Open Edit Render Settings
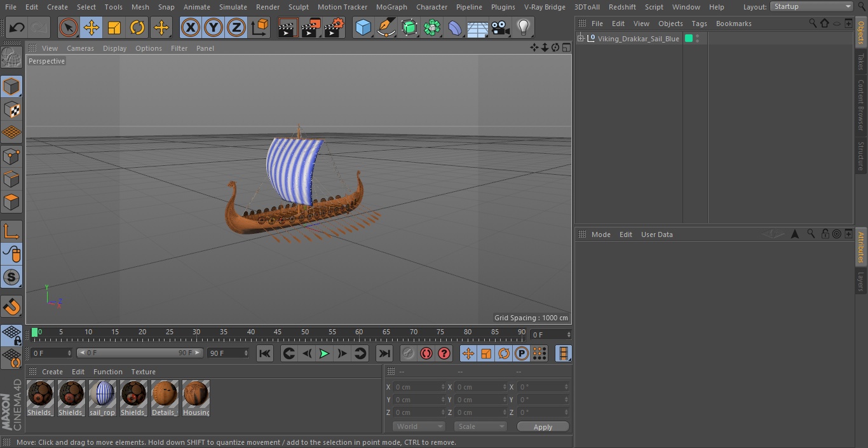Image resolution: width=868 pixels, height=448 pixels. (334, 27)
